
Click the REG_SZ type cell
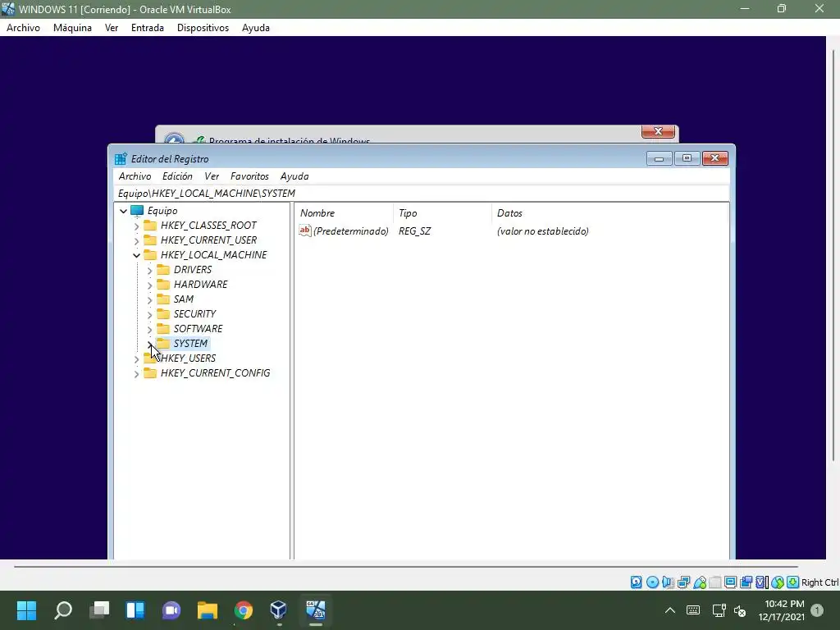tap(414, 231)
